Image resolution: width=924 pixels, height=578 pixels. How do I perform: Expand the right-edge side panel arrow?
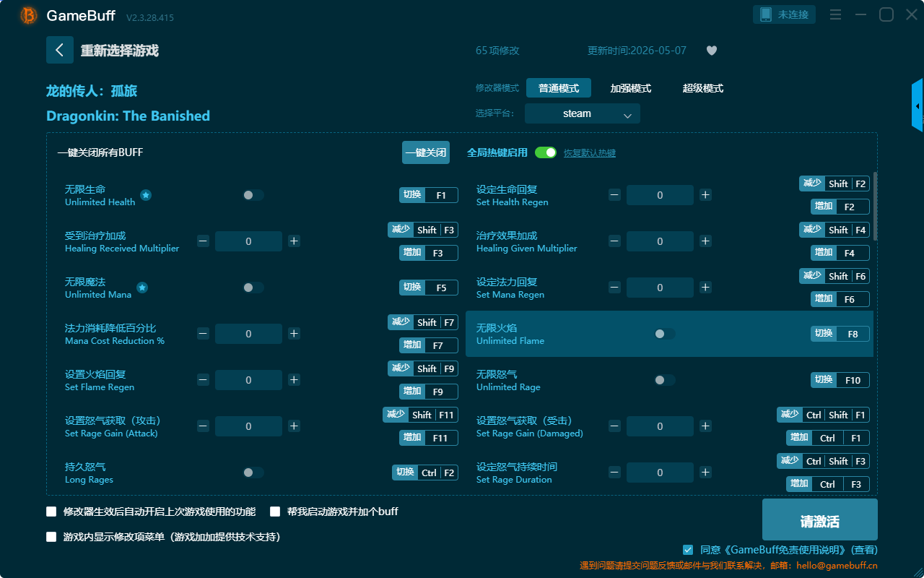[x=918, y=105]
